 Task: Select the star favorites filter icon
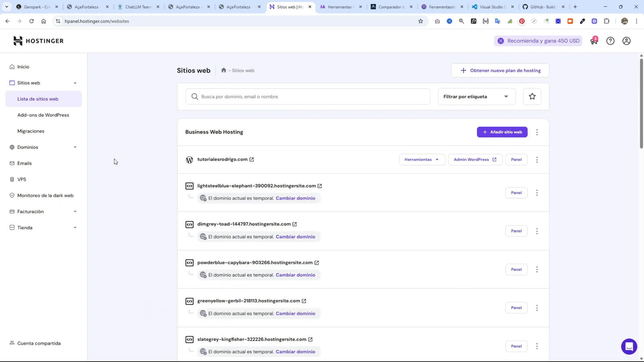point(532,96)
